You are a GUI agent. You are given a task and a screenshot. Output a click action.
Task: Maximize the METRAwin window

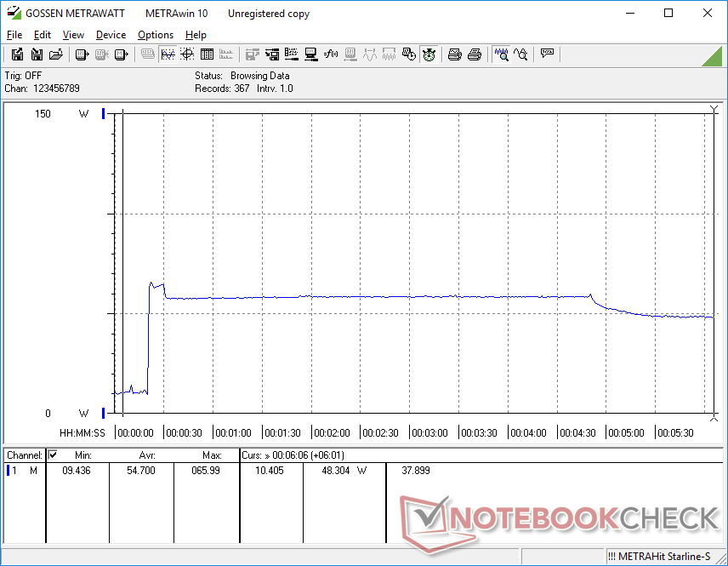[x=668, y=13]
